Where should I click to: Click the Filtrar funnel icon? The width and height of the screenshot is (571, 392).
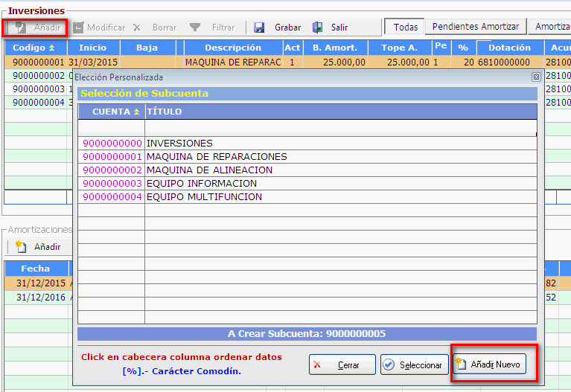195,28
